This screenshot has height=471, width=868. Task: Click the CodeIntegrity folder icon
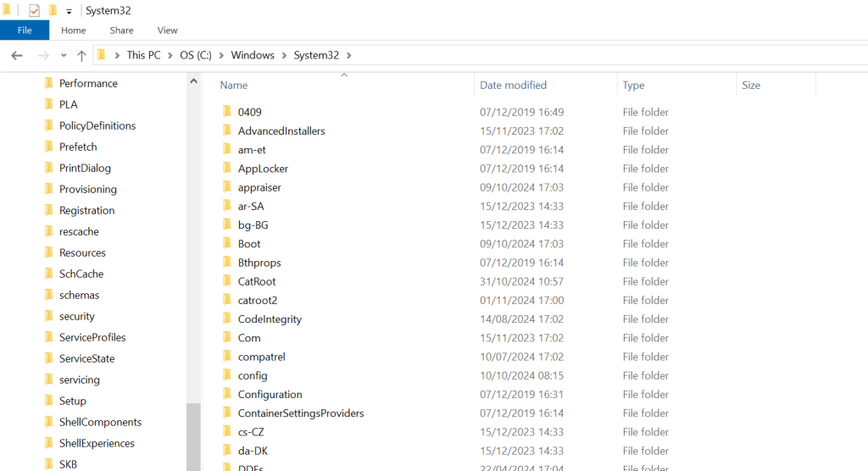tap(227, 319)
